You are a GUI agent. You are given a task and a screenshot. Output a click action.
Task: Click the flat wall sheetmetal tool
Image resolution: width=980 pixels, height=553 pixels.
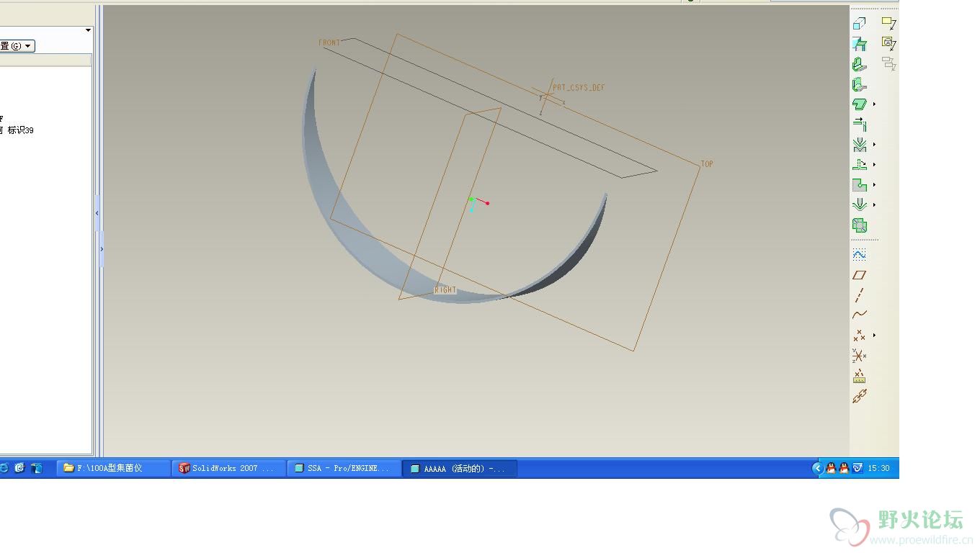tap(859, 44)
